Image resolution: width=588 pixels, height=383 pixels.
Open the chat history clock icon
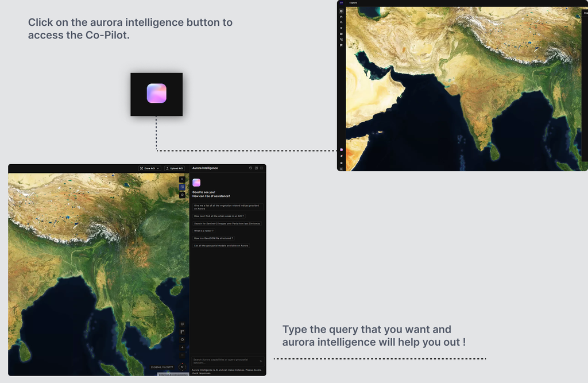pos(250,168)
